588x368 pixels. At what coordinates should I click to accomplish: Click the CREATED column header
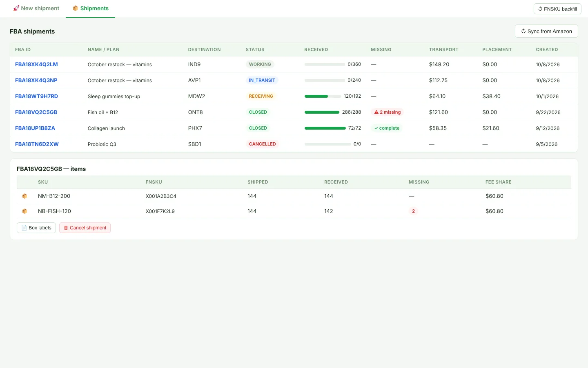pos(547,49)
